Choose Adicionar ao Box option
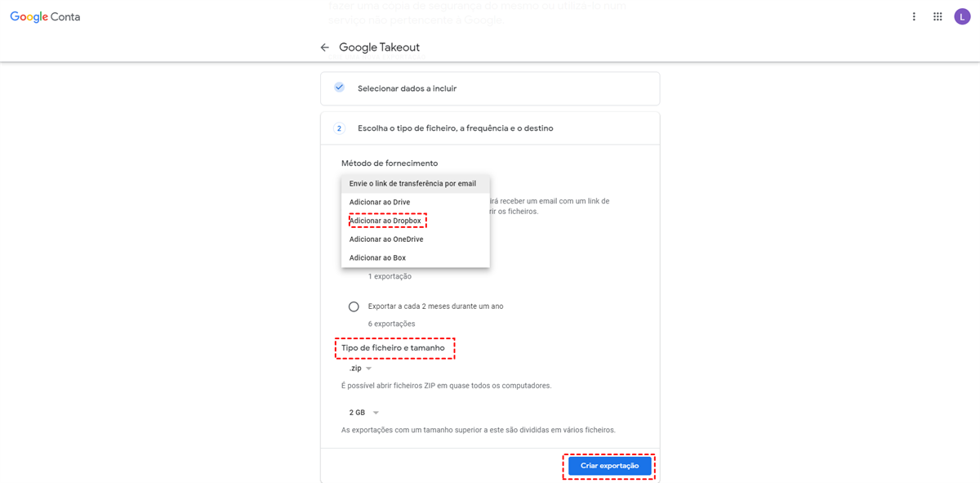Screen dimensions: 980x483 tap(416, 257)
